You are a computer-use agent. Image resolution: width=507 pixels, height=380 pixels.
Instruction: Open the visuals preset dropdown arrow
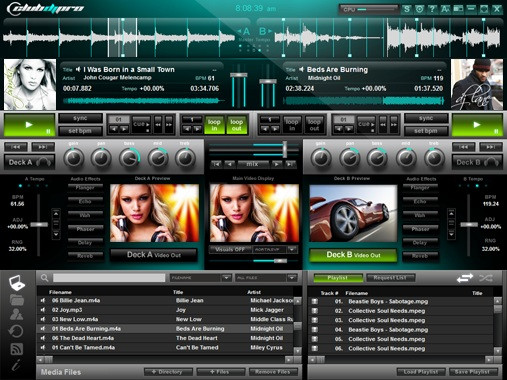[292, 249]
